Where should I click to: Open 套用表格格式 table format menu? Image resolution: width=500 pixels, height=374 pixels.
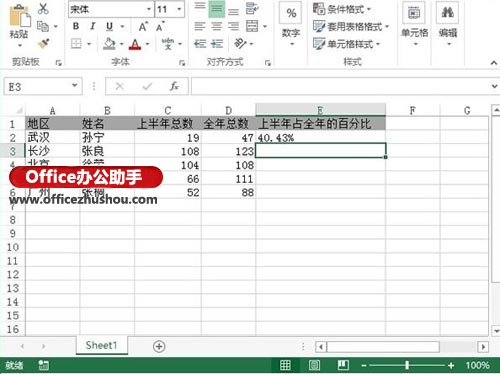coord(351,26)
